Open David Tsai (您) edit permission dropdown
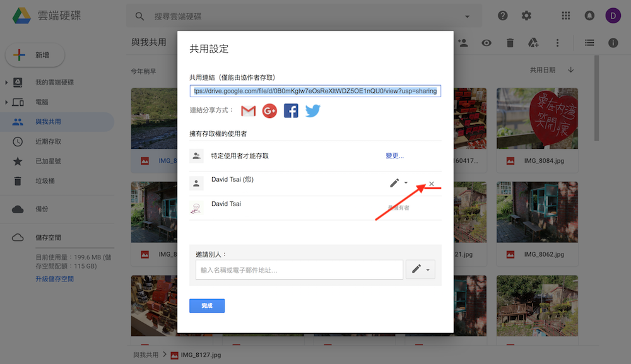The image size is (631, 364). (x=399, y=183)
